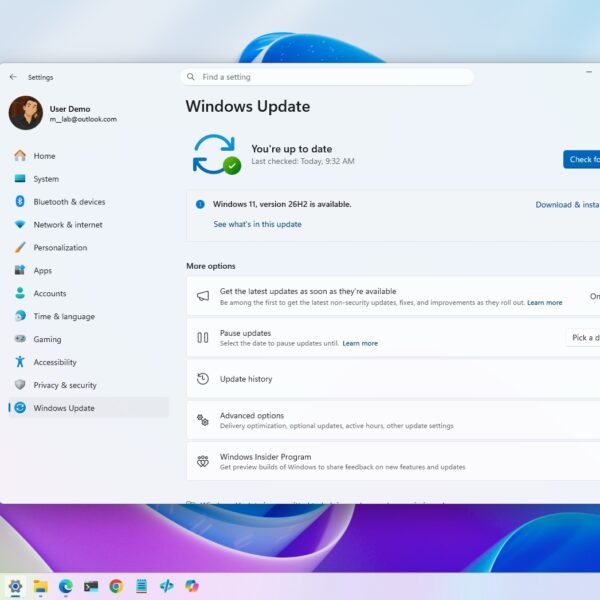Click the pause updates icon
600x600 pixels.
tap(203, 338)
